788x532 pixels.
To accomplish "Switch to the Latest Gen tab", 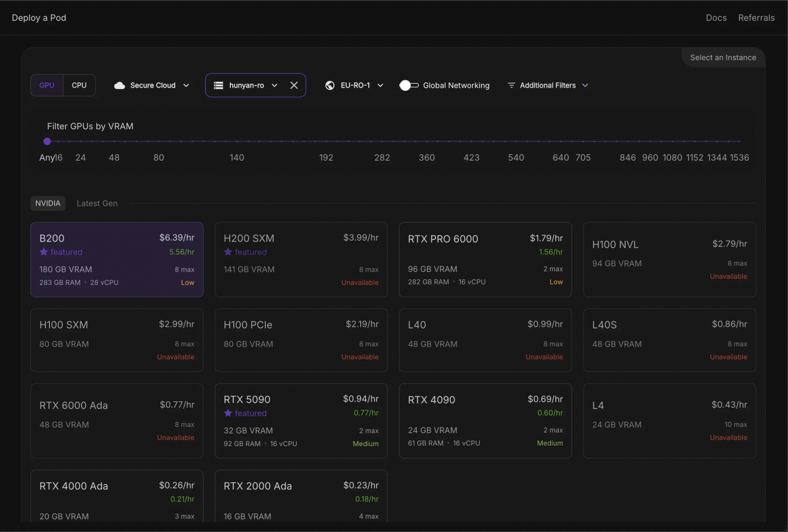I will [x=97, y=203].
